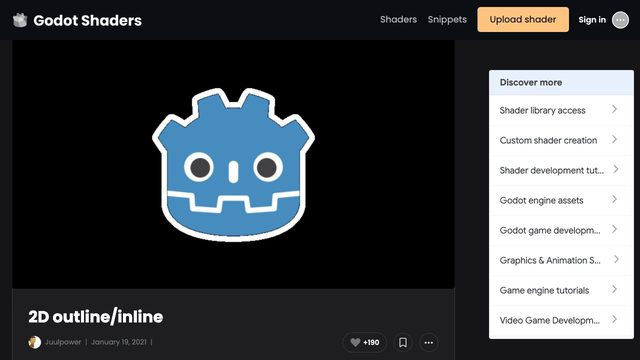Viewport: 640px width, 360px height.
Task: Open Juulpower author profile avatar
Action: tap(34, 342)
